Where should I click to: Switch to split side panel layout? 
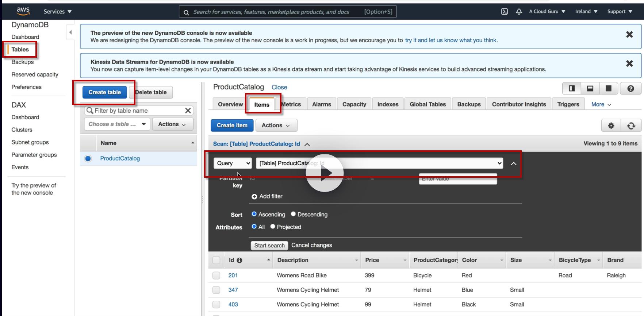572,89
